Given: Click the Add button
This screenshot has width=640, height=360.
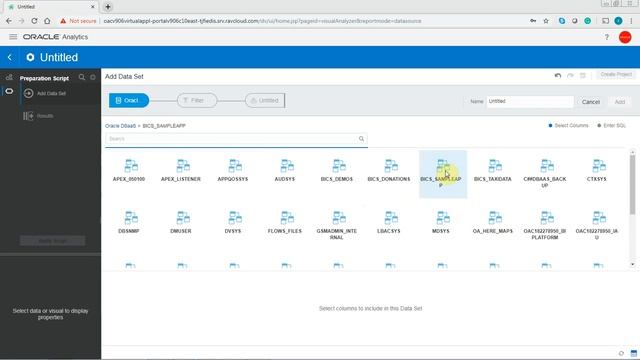Looking at the screenshot, I should [620, 102].
